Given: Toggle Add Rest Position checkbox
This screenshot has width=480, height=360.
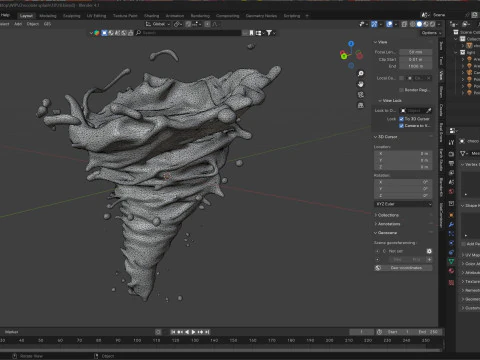Looking at the screenshot, I should click(463, 244).
